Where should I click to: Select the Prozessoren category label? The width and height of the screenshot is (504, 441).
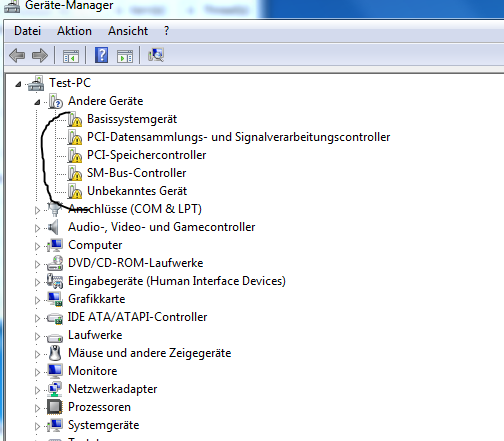[x=99, y=407]
